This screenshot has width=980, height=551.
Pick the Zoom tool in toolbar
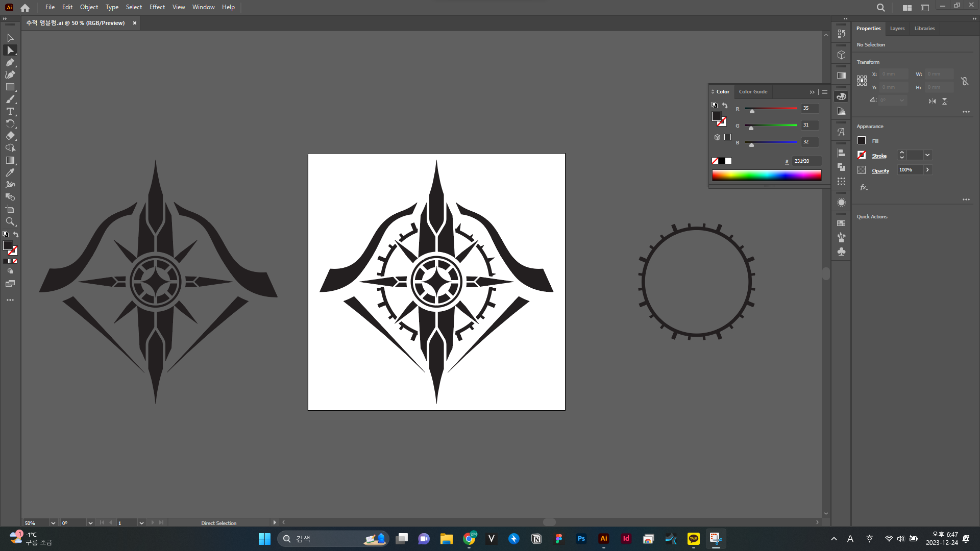(x=10, y=221)
